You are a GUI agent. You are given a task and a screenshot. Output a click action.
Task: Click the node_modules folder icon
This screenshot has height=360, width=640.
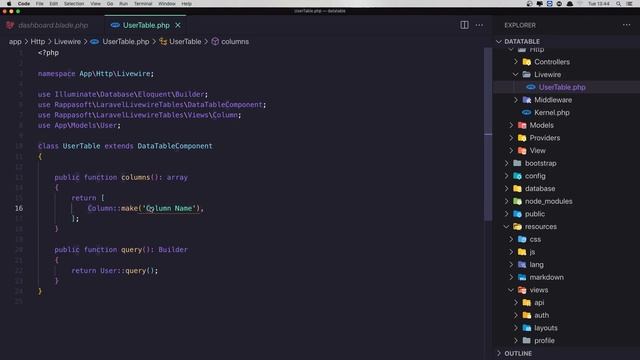(518, 201)
